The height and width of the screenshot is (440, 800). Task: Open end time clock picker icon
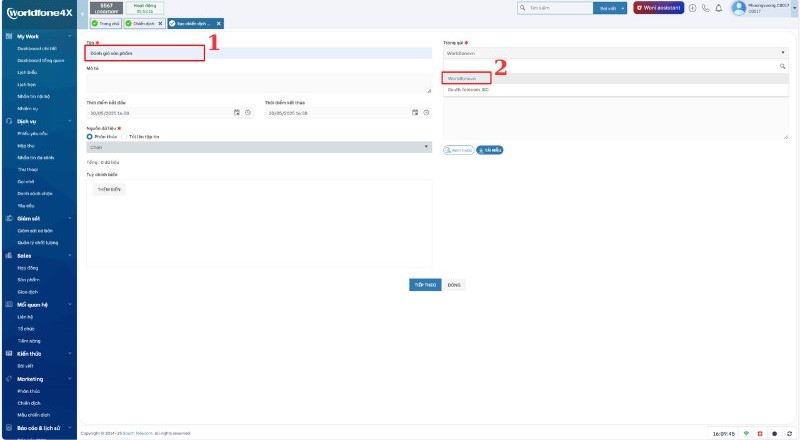click(x=427, y=112)
